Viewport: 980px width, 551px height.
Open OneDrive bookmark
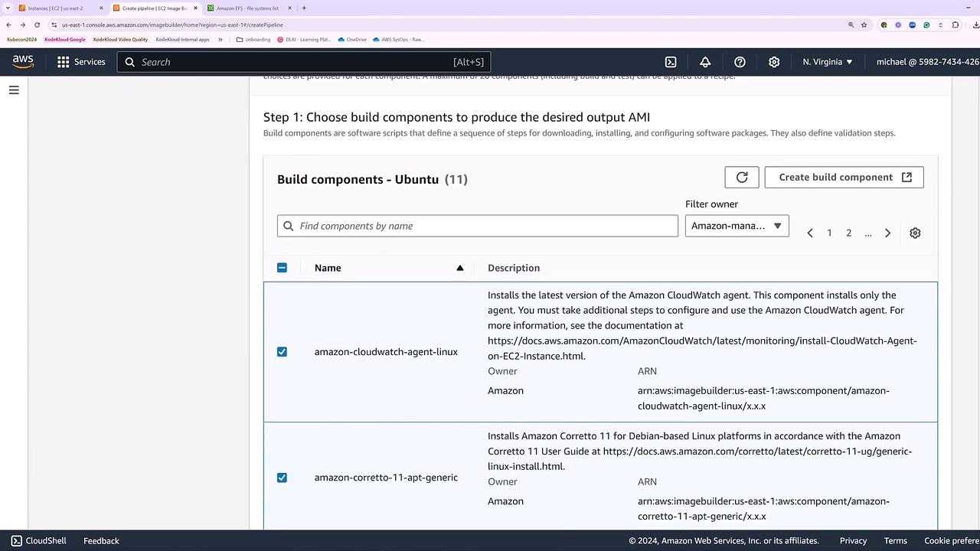352,39
